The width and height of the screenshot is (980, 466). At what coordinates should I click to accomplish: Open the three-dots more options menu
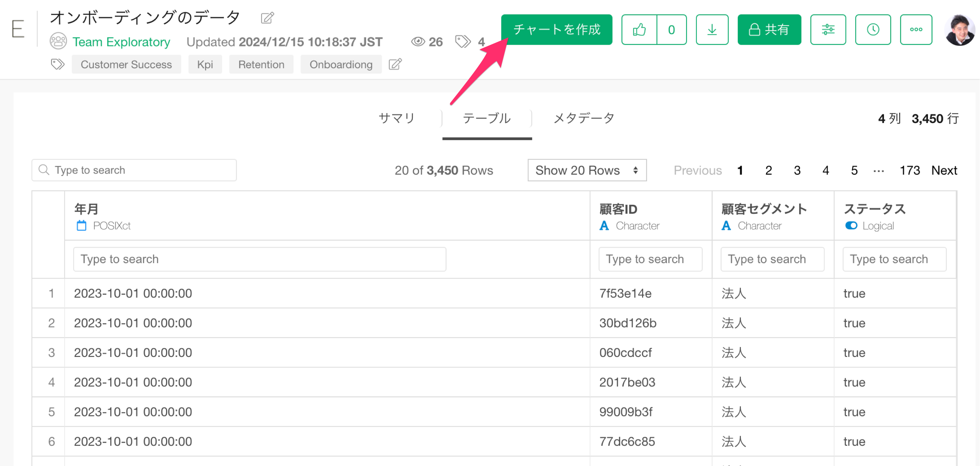(916, 30)
